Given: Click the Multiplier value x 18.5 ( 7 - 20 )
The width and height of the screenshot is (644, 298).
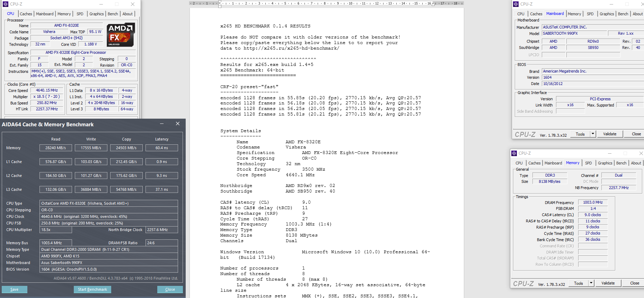Looking at the screenshot, I should (47, 96).
